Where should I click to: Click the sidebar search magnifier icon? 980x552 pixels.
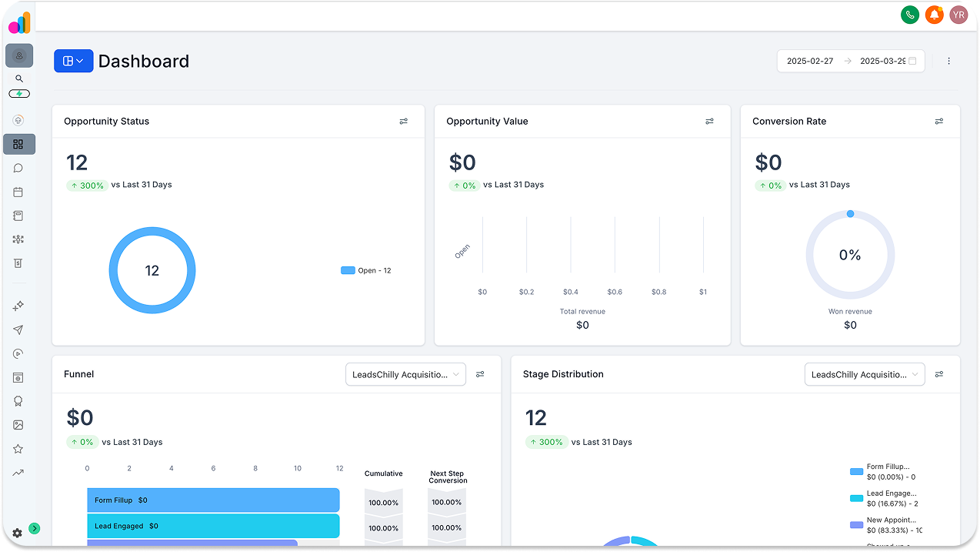(x=19, y=79)
